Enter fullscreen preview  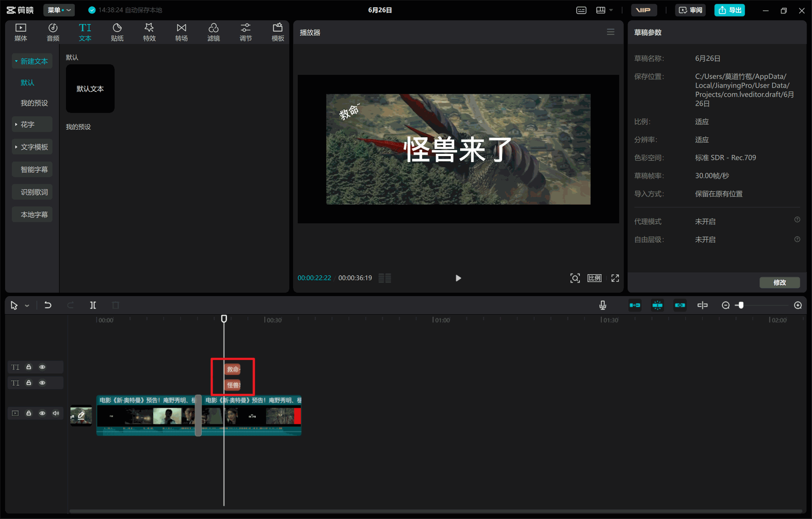click(615, 278)
